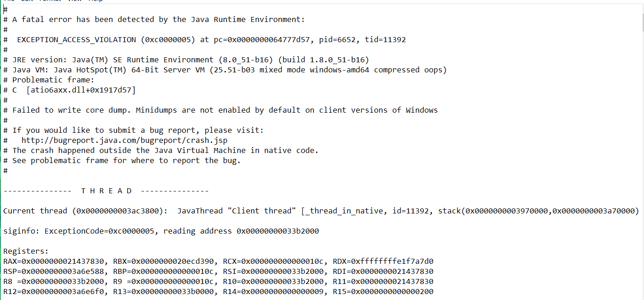Place cursor on EXCEPTION_ACCESS_VIOLATION text
Screen dimensions: 644x300
point(76,40)
